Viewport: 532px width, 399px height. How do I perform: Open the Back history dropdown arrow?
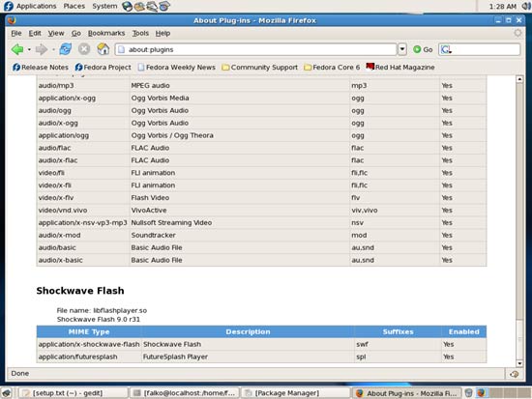pyautogui.click(x=29, y=50)
